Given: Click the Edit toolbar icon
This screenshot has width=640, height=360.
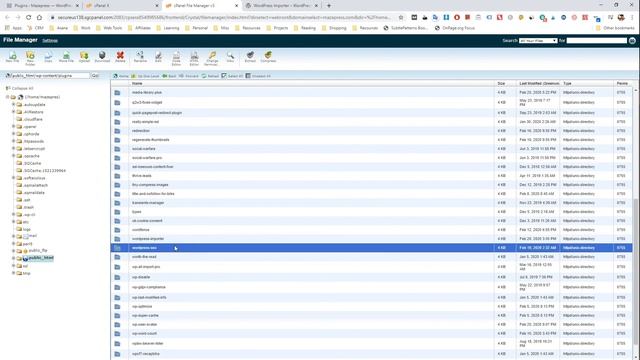Looking at the screenshot, I should [x=158, y=56].
